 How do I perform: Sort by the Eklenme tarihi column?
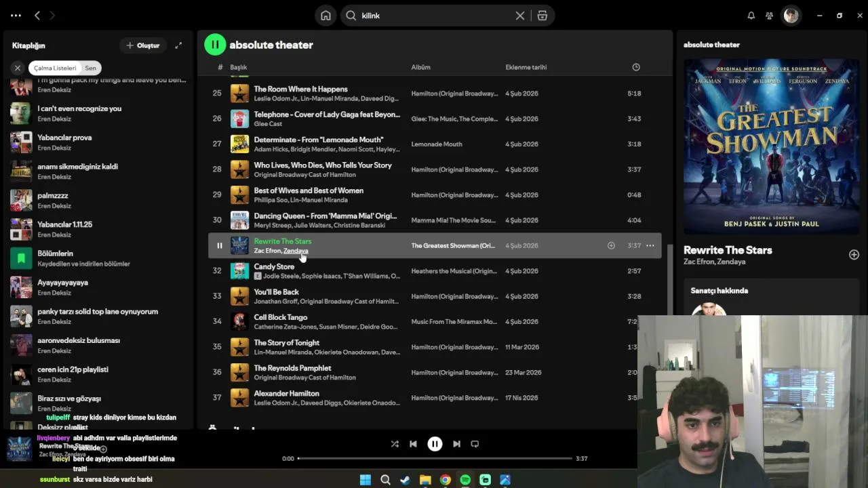tap(526, 67)
